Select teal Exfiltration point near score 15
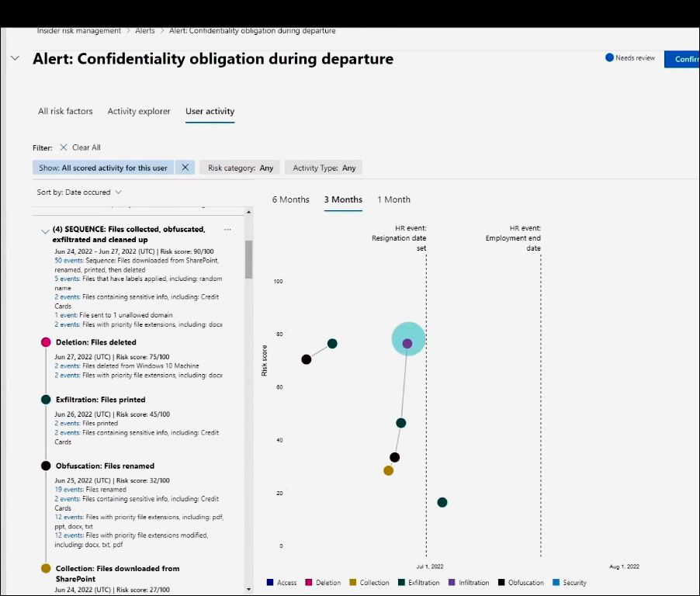The width and height of the screenshot is (700, 596). [442, 502]
